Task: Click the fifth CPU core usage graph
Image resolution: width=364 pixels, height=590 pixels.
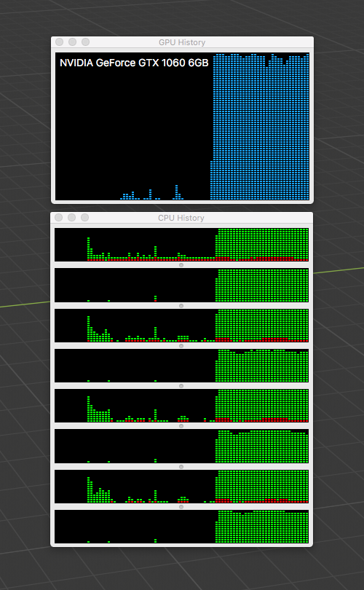Action: click(x=181, y=406)
